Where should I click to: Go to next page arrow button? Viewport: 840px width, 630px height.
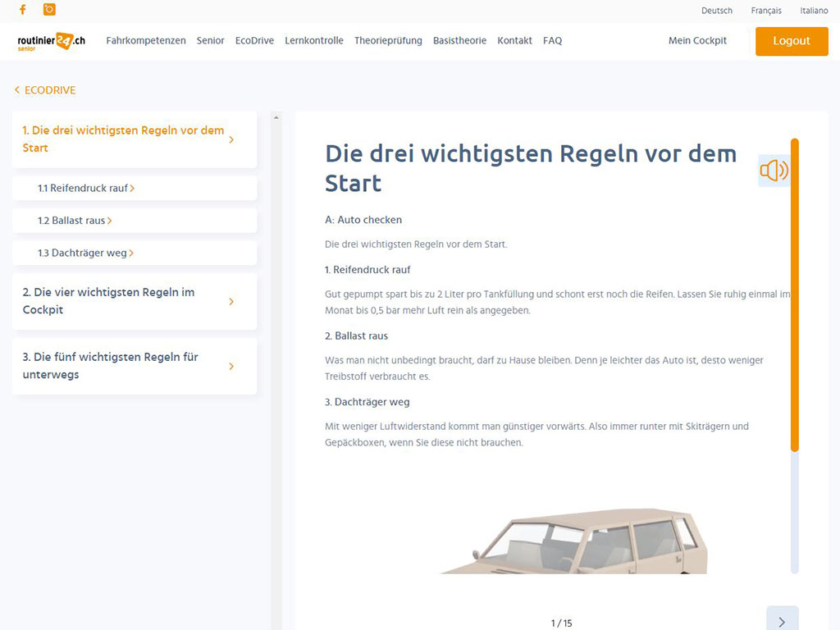782,621
